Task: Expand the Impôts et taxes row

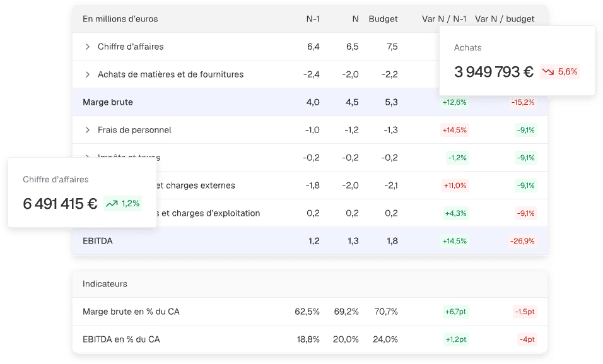Action: pyautogui.click(x=87, y=157)
